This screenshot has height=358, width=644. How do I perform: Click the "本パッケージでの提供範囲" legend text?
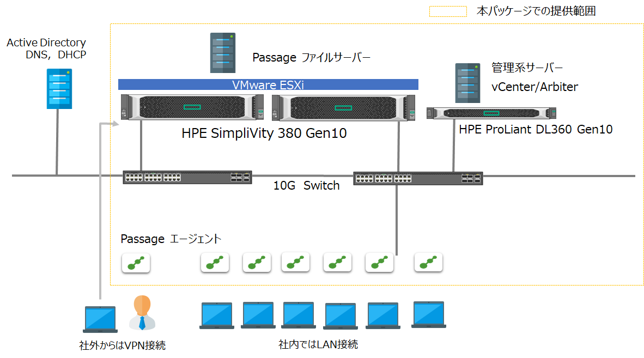tap(536, 11)
